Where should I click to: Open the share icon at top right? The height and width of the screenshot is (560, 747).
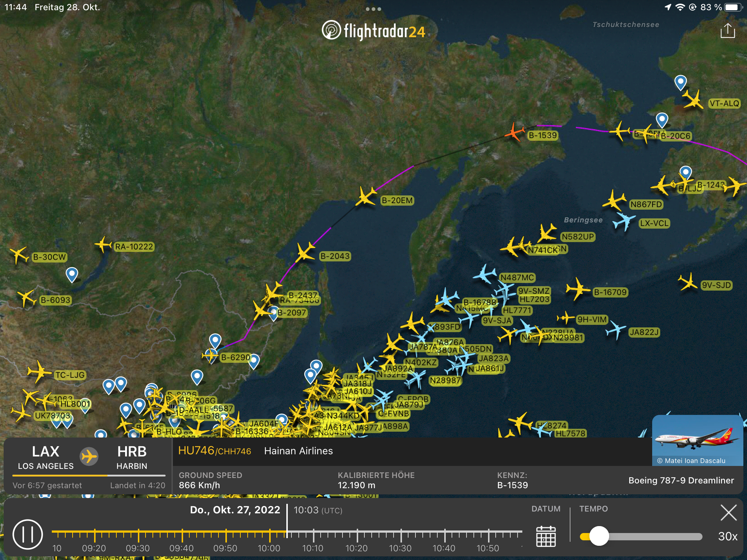coord(727,31)
